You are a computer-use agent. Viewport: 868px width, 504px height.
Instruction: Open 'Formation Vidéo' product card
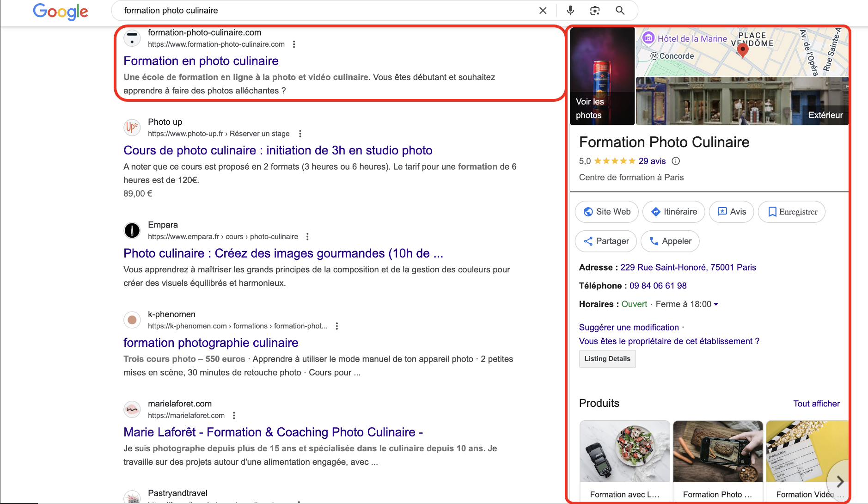pyautogui.click(x=807, y=461)
